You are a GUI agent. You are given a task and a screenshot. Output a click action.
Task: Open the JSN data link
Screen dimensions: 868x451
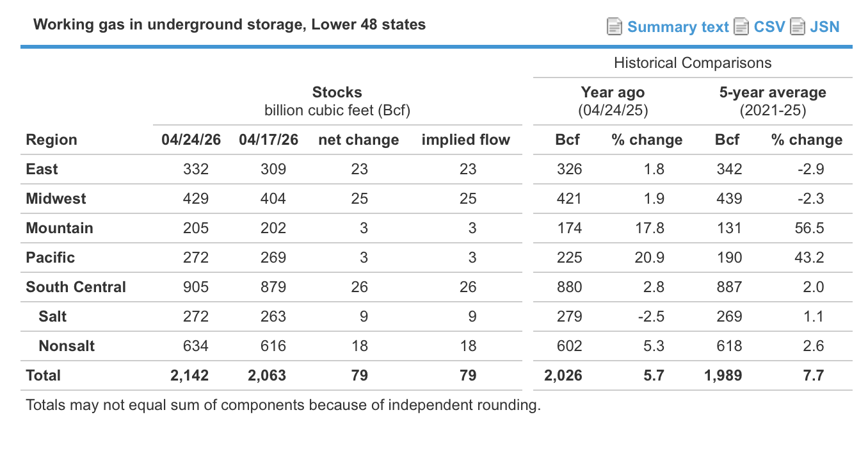coord(824,27)
